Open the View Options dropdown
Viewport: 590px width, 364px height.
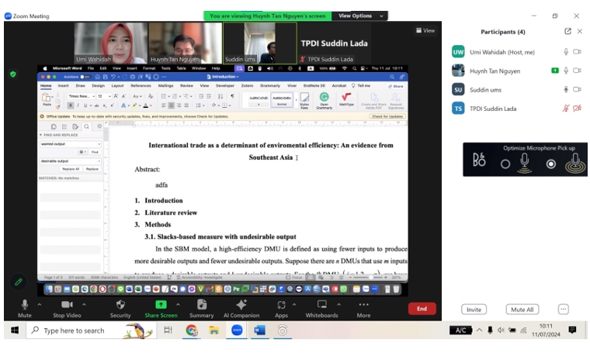[359, 16]
